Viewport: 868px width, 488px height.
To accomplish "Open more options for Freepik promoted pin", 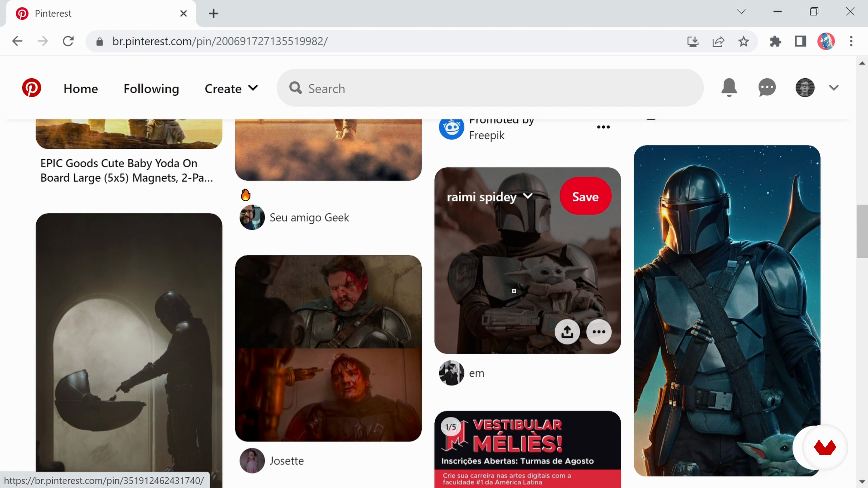I will coord(603,127).
